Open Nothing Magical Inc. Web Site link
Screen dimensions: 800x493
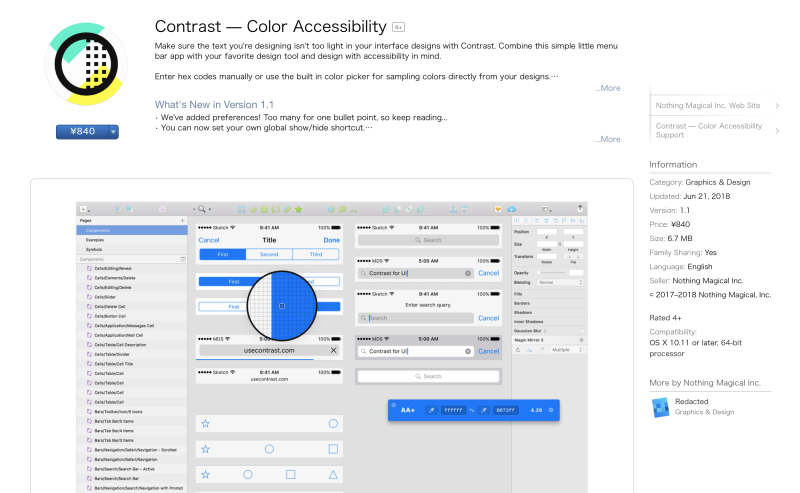pos(708,105)
